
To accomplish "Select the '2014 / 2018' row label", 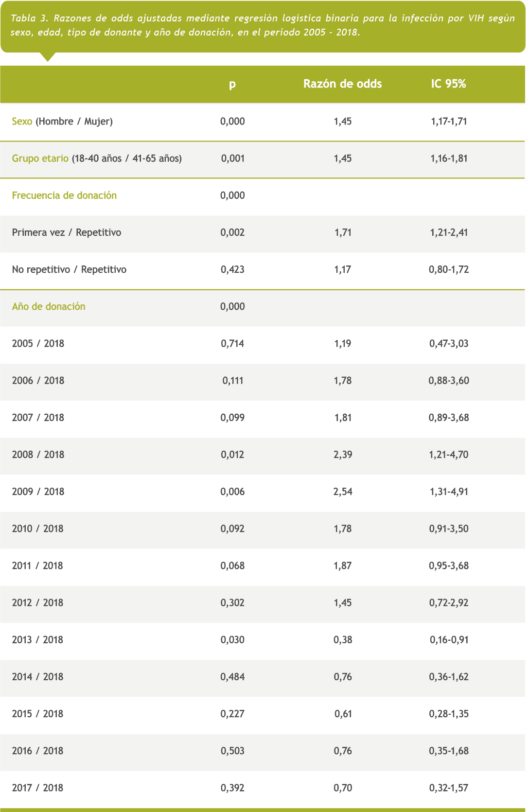I will [37, 677].
